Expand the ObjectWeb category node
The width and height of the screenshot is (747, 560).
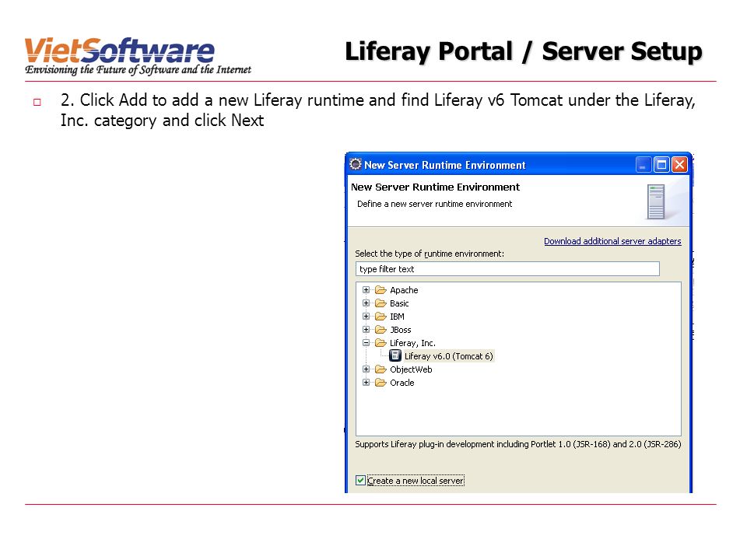click(x=366, y=369)
